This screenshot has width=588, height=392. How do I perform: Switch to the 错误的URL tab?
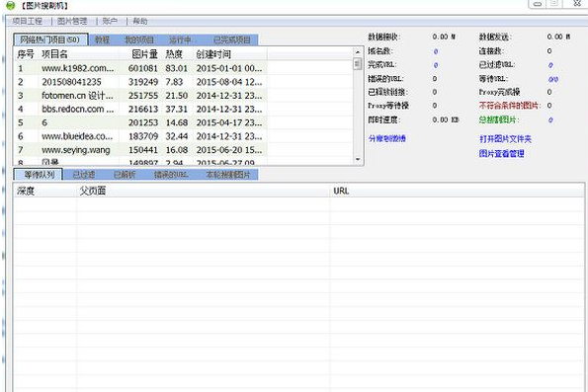tap(171, 174)
